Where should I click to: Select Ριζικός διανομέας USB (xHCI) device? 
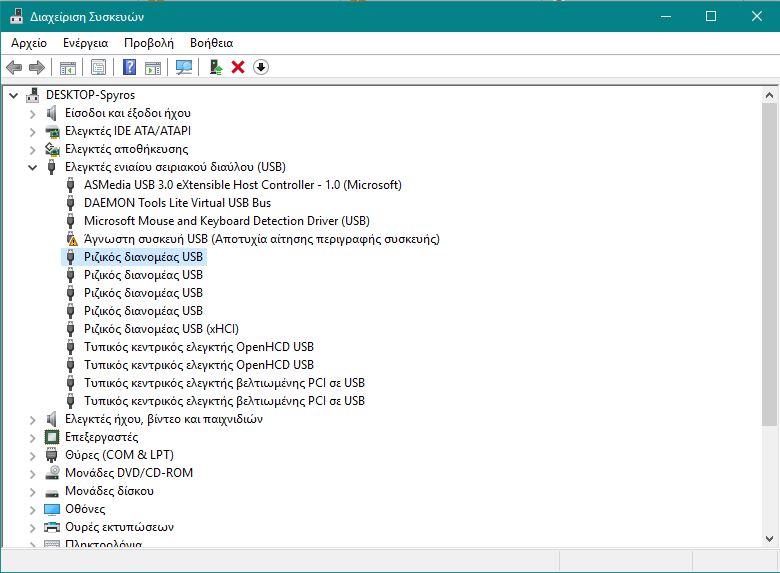coord(161,329)
